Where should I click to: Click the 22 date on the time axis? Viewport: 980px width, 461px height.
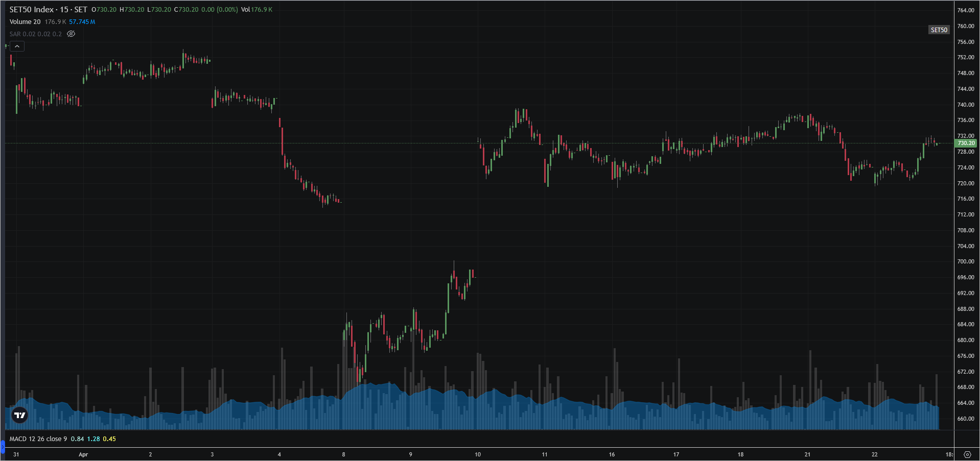point(875,454)
